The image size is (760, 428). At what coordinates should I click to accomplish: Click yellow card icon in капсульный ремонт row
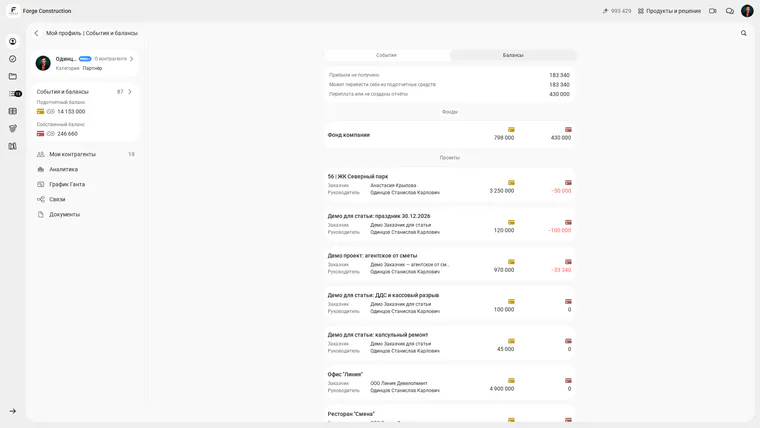pyautogui.click(x=511, y=341)
